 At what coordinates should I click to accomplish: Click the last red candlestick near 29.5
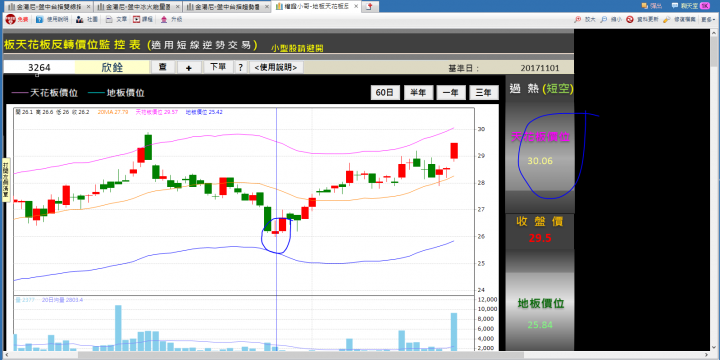[x=454, y=151]
